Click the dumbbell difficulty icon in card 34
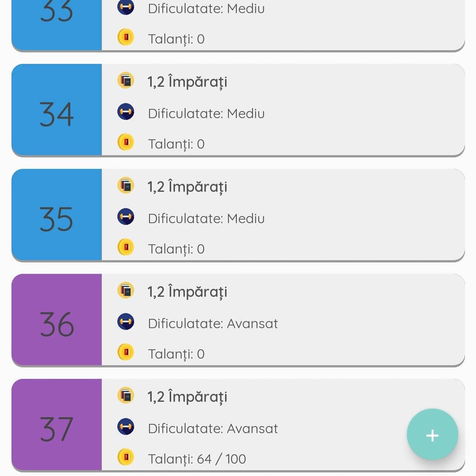The width and height of the screenshot is (476, 476). (126, 112)
